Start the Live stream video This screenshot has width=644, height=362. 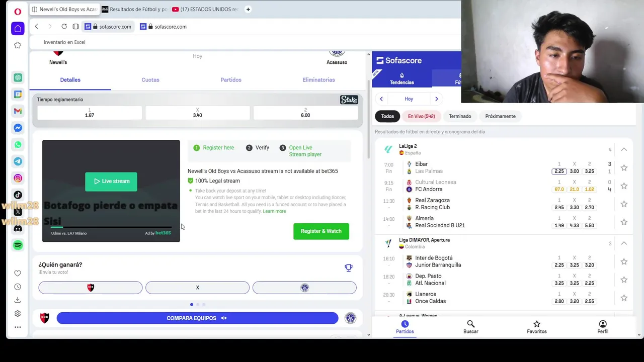pyautogui.click(x=111, y=182)
